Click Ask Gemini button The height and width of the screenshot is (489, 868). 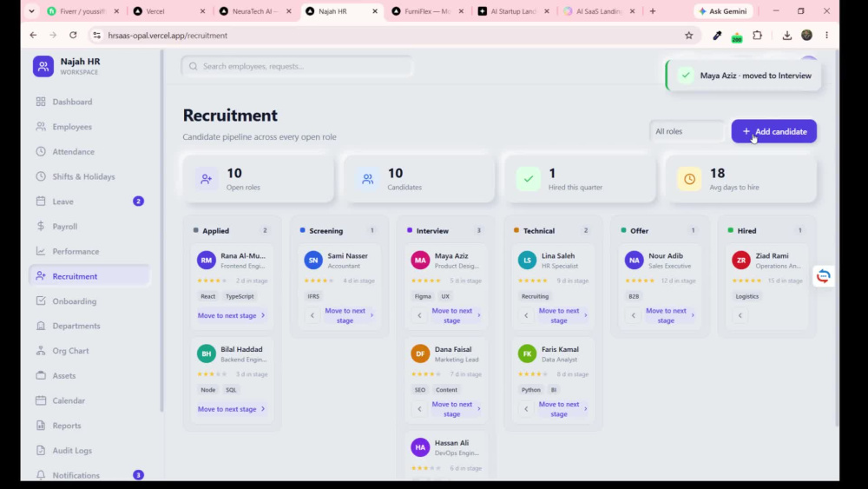(723, 11)
